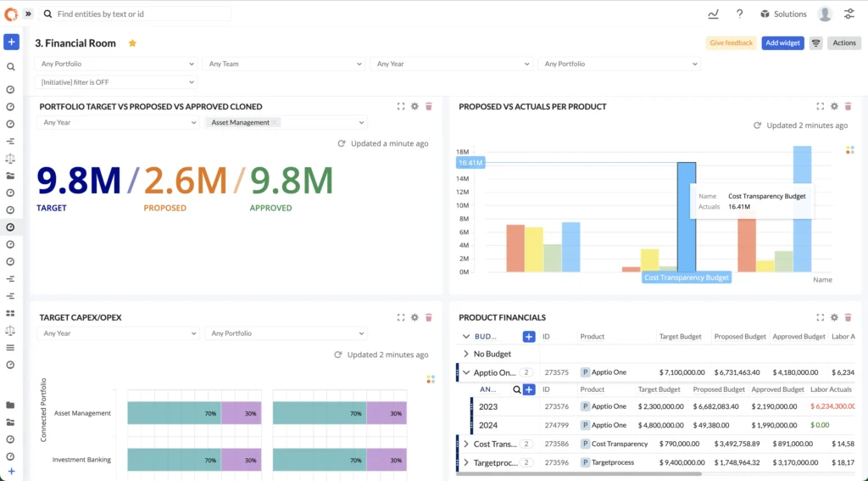Screen dimensions: 868x481
Task: Open the Solutions menu in top bar
Action: 783,14
